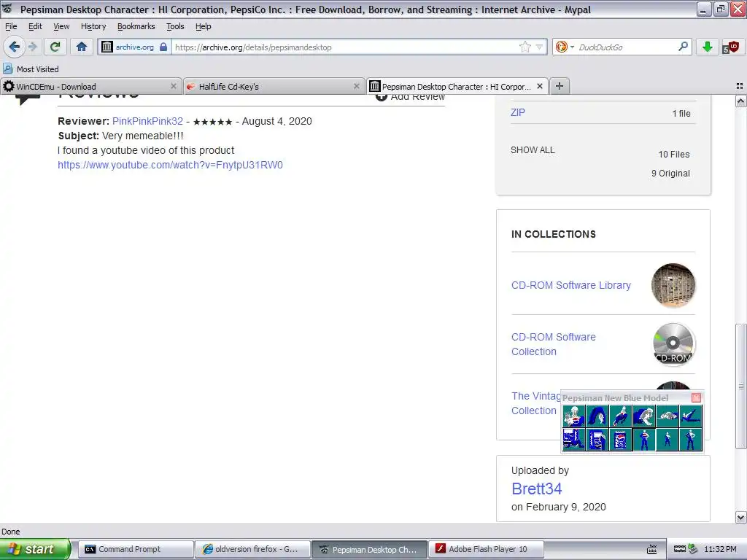747x560 pixels.
Task: Open uploader Brett34 profile
Action: click(536, 489)
